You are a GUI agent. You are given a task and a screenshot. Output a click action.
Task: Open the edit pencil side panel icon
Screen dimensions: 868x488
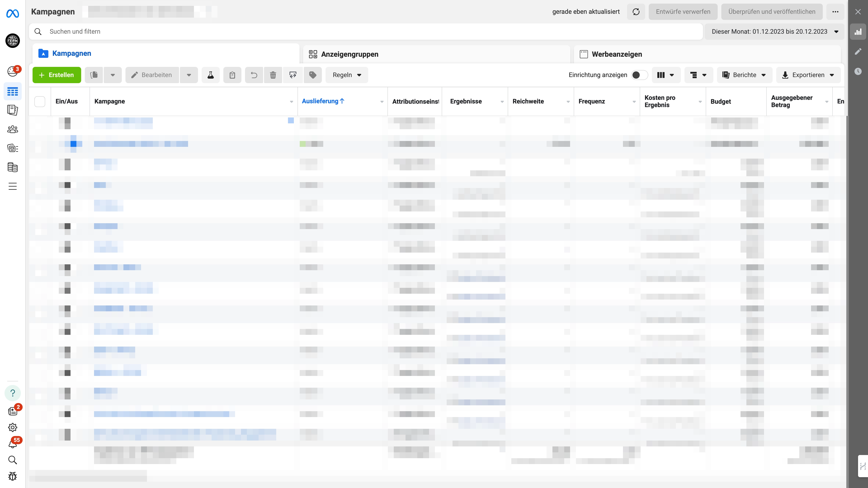pyautogui.click(x=858, y=51)
